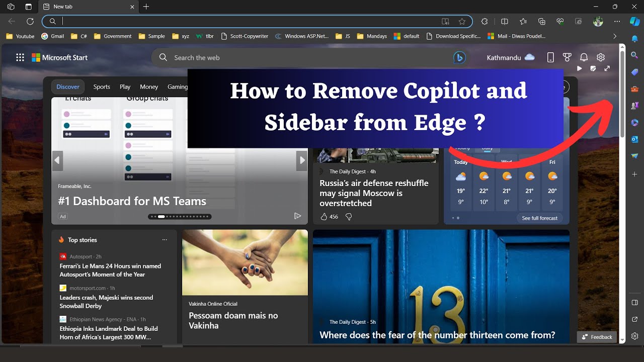Open More options on Top stories
The width and height of the screenshot is (644, 362).
pos(165,240)
